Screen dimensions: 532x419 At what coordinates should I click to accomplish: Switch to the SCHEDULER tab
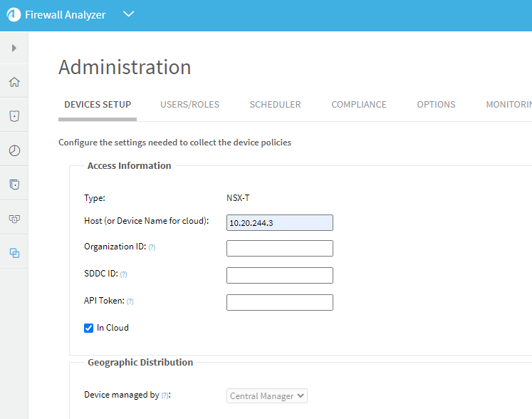275,105
